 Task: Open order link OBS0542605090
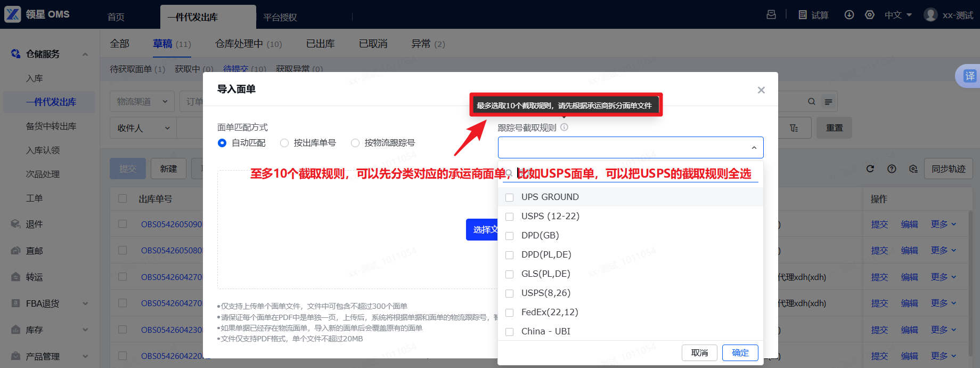171,224
